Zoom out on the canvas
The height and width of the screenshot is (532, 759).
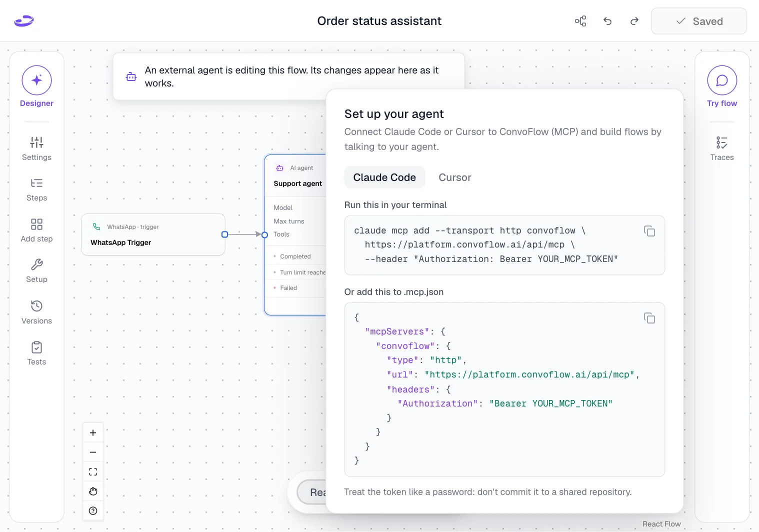[x=93, y=452]
